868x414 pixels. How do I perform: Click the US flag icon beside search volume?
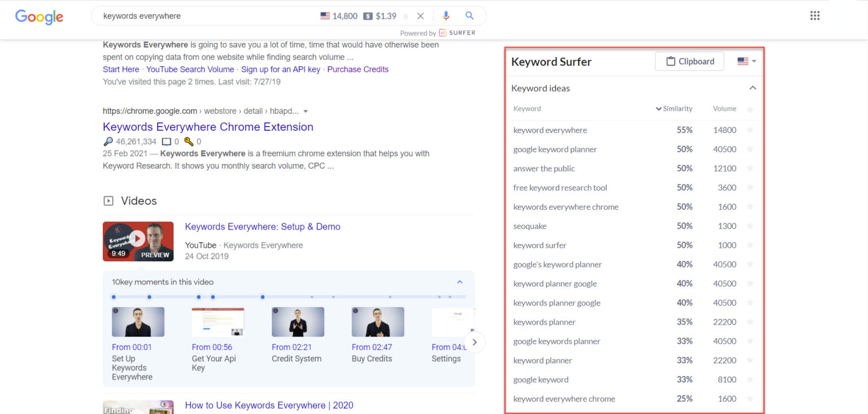click(324, 16)
